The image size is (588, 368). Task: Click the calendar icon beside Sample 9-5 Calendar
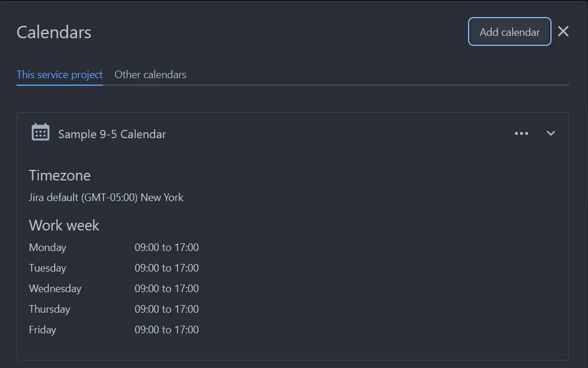point(41,133)
